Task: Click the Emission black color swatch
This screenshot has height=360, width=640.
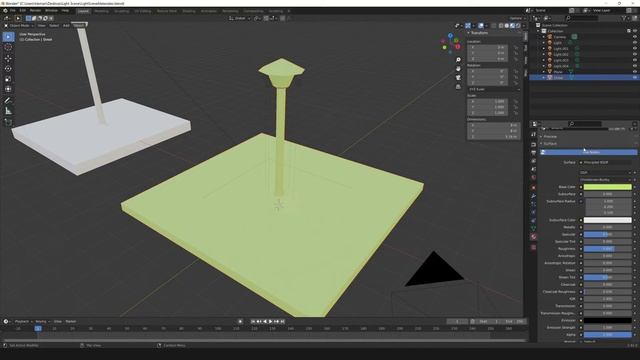Action: pos(607,320)
